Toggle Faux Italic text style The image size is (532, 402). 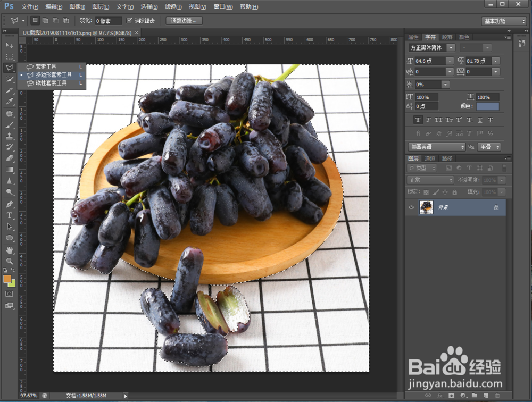[428, 120]
